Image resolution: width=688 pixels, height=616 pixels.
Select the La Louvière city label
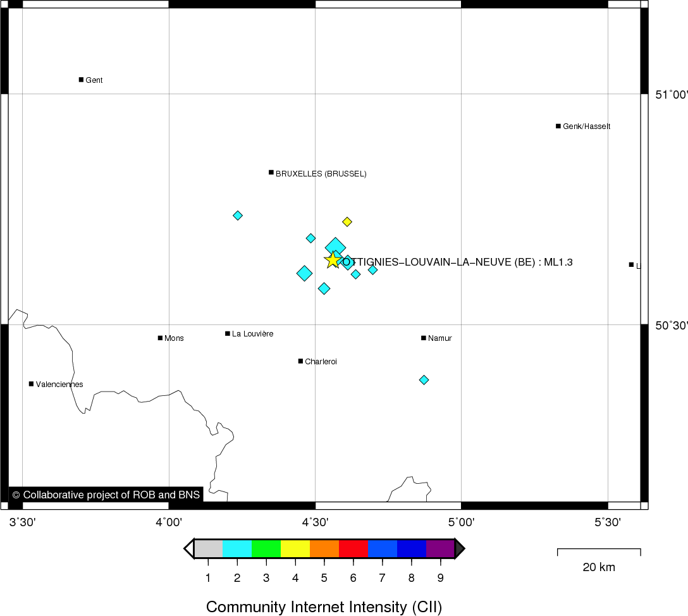252,334
